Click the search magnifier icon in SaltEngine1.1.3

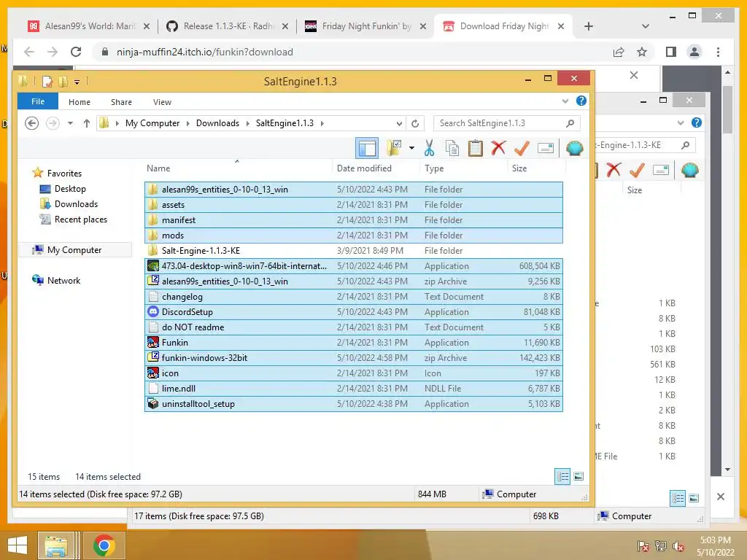pyautogui.click(x=570, y=123)
